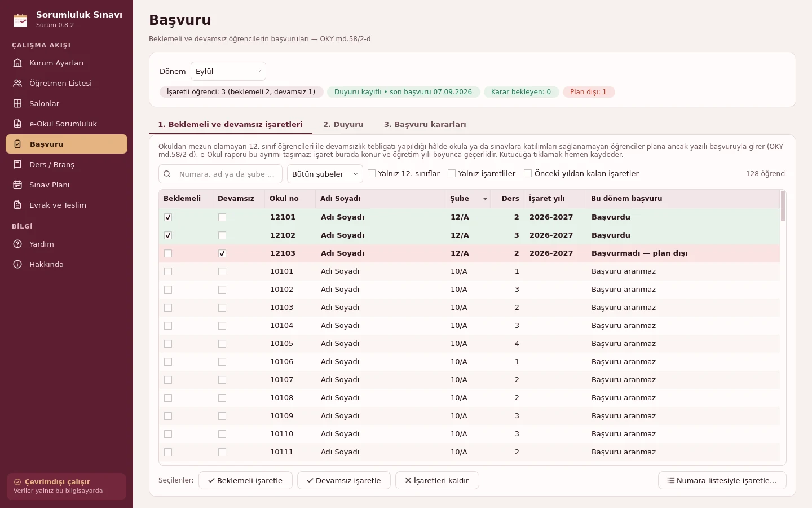
Task: Click the table's vertical scrollbar thumb
Action: (783, 206)
